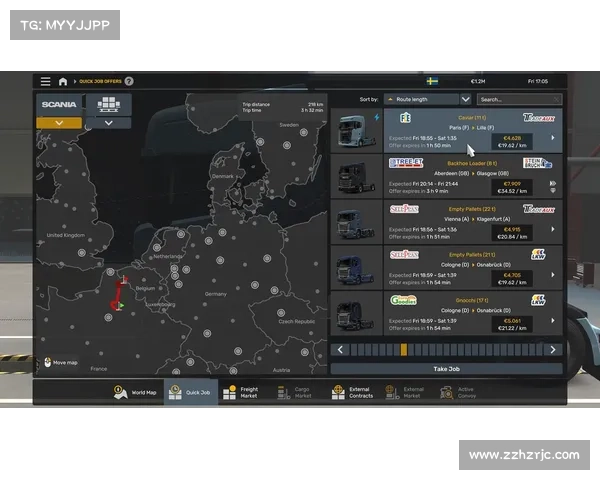Go to next job page arrow

(x=553, y=349)
